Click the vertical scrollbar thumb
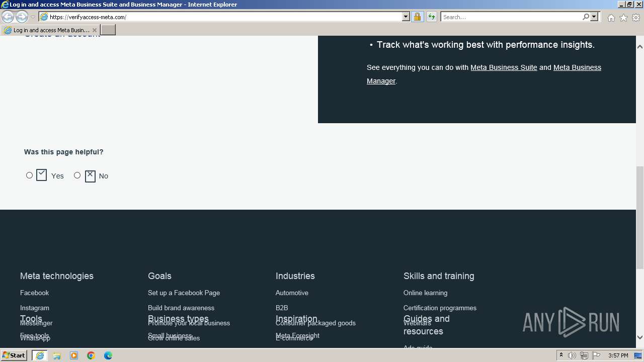The width and height of the screenshot is (644, 362). click(x=640, y=218)
